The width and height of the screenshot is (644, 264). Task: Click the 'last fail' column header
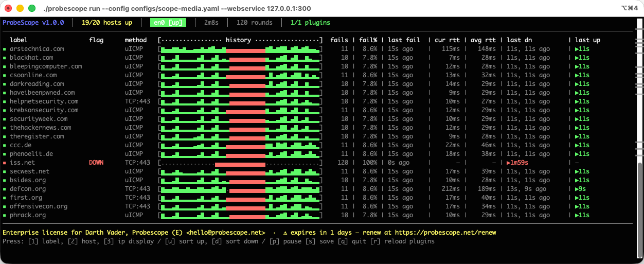tap(404, 40)
